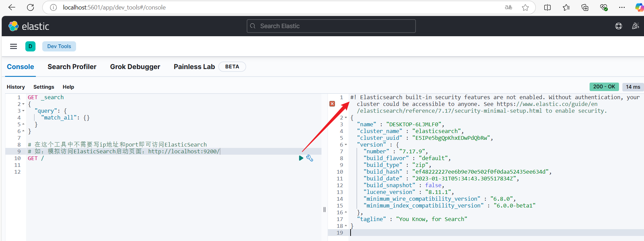Click the "build_hash" output line

[x=457, y=172]
